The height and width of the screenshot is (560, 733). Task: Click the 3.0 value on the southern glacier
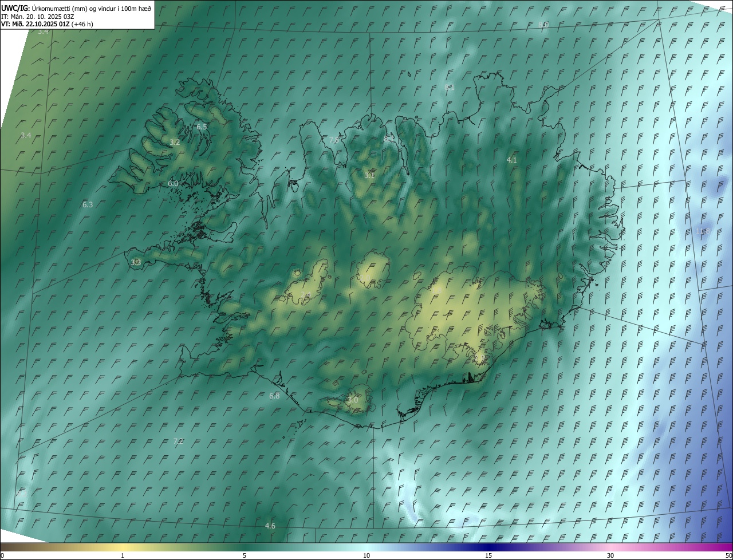352,400
